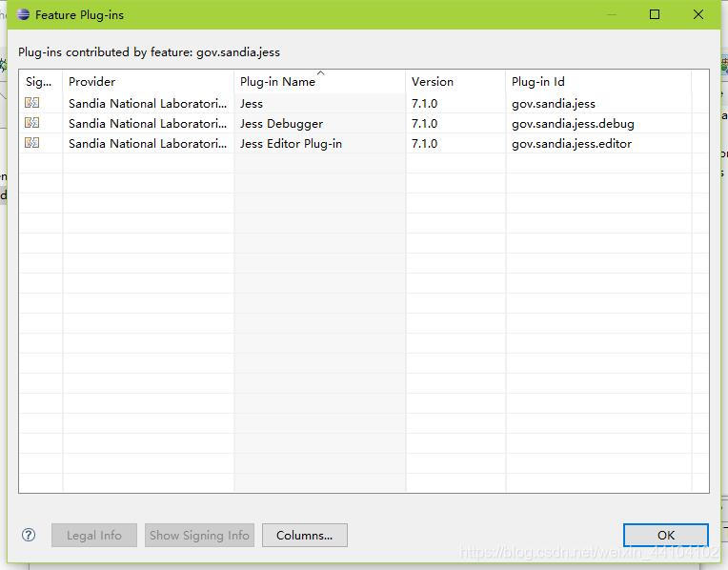Click signing icon in Jess Editor Plug-in row
The width and height of the screenshot is (728, 570).
(31, 143)
